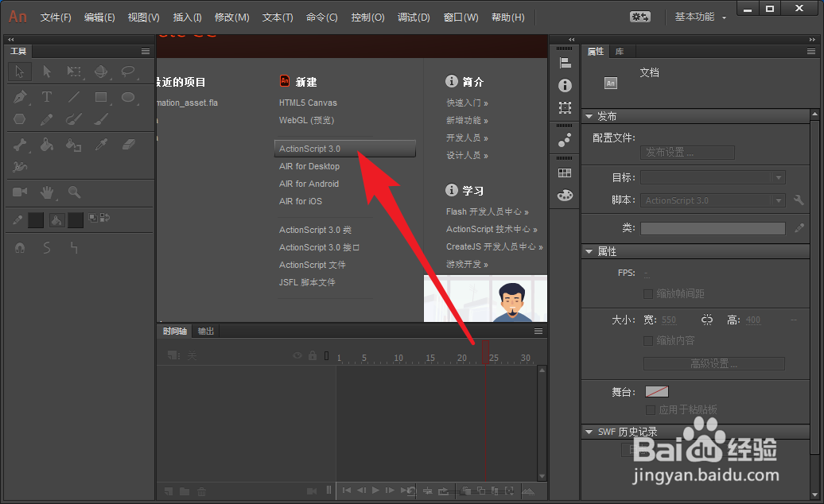Select the Pen tool
The width and height of the screenshot is (824, 504).
pos(19,97)
